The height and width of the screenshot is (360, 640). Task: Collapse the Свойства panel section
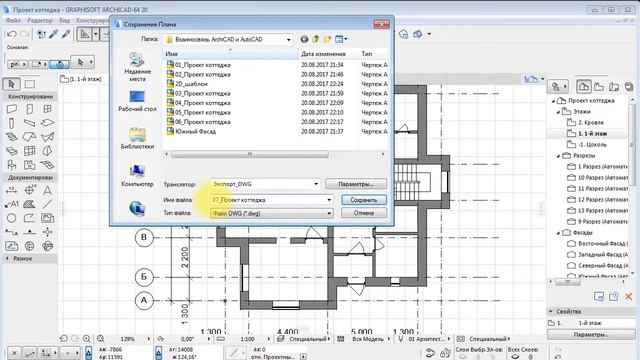tap(551, 311)
